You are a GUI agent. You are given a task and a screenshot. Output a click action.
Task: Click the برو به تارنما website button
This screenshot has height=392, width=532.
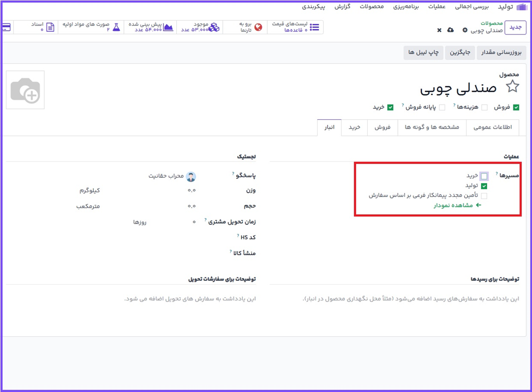coord(245,27)
